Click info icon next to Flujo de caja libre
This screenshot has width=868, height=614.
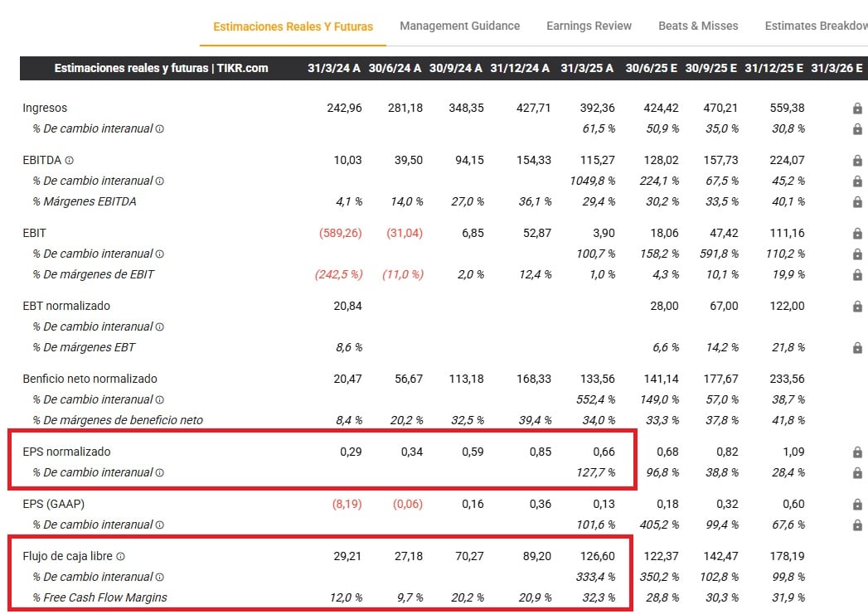coord(121,557)
